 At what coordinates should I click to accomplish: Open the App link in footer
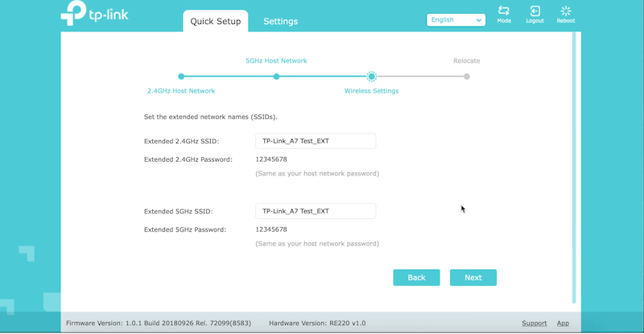563,323
